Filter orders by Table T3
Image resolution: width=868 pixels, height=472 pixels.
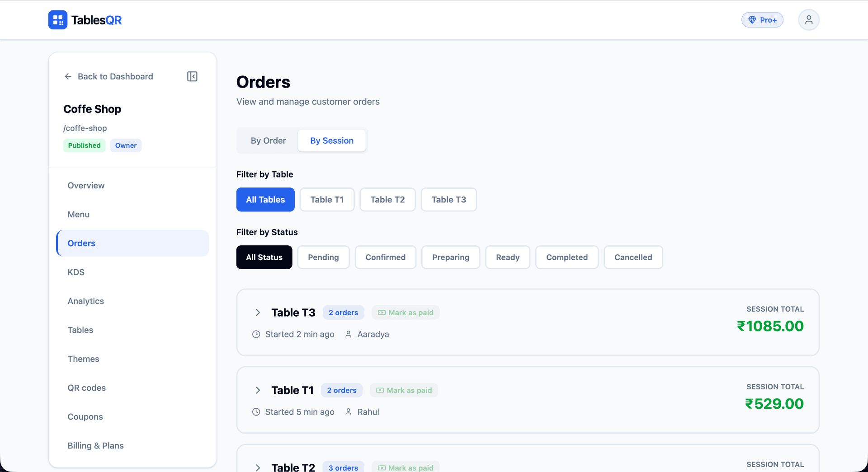448,200
